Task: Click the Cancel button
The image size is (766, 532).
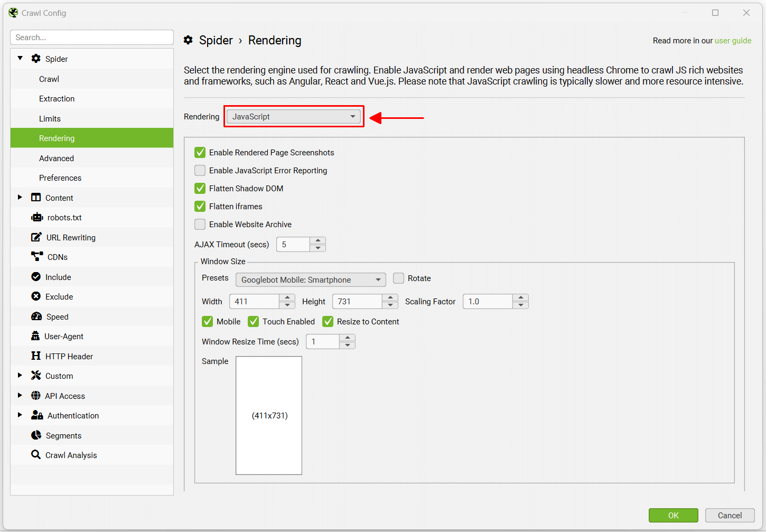Action: [x=730, y=516]
